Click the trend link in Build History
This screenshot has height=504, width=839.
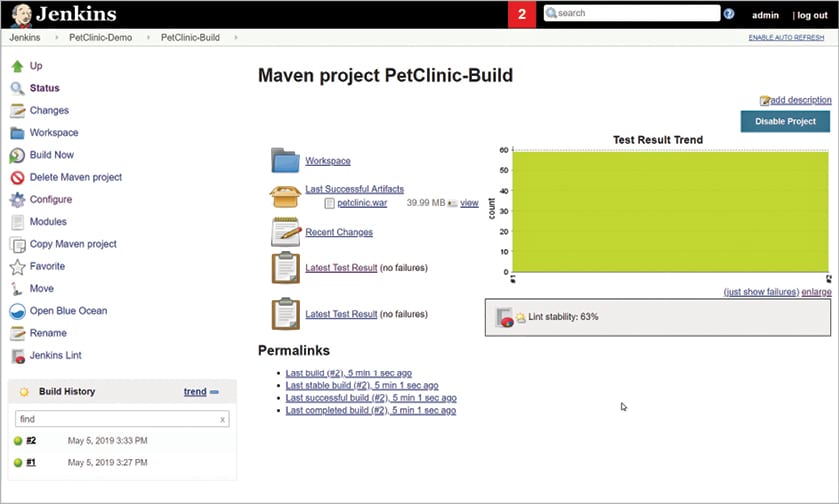[x=195, y=392]
